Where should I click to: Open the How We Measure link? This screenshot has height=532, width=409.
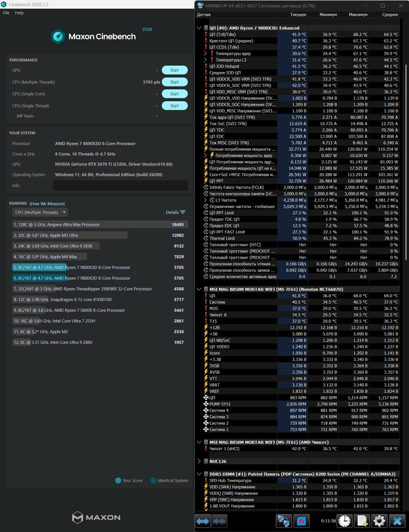[47, 203]
